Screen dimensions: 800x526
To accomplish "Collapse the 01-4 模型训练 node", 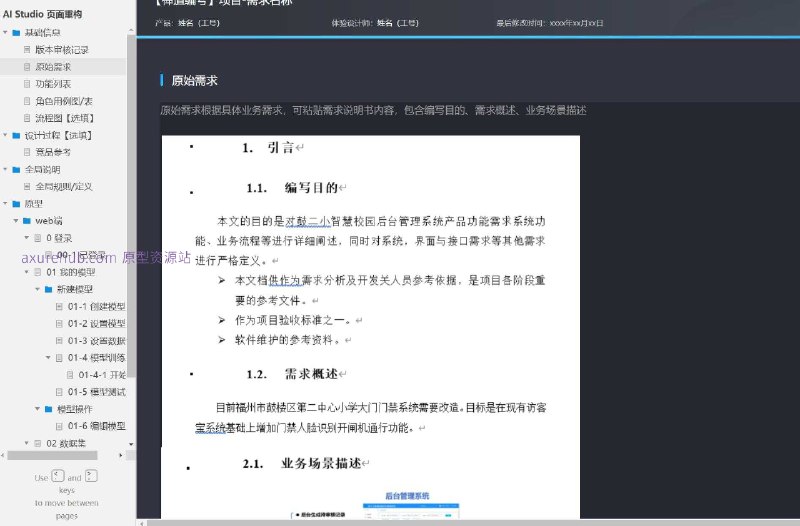I will tap(48, 358).
